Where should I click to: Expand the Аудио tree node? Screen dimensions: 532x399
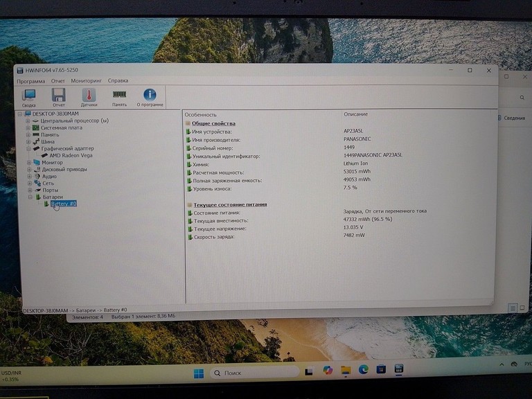click(x=30, y=177)
